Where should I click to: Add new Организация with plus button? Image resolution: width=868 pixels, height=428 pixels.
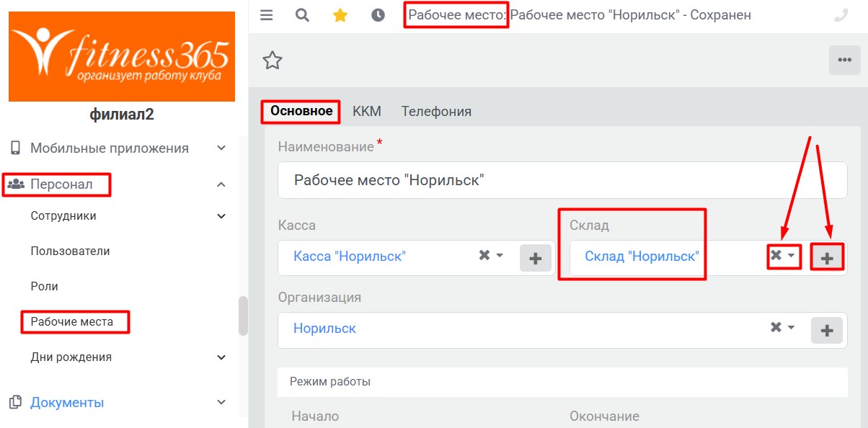827,330
